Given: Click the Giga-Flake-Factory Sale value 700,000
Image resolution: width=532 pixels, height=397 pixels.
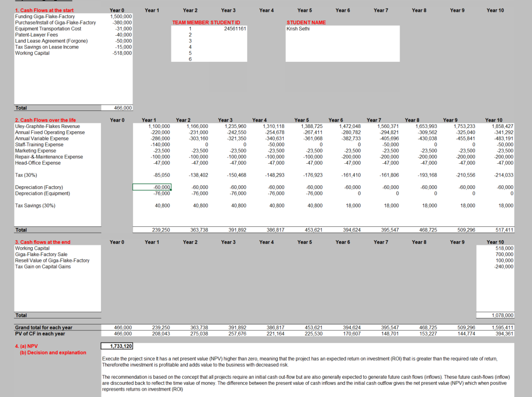Looking at the screenshot, I should [x=504, y=255].
